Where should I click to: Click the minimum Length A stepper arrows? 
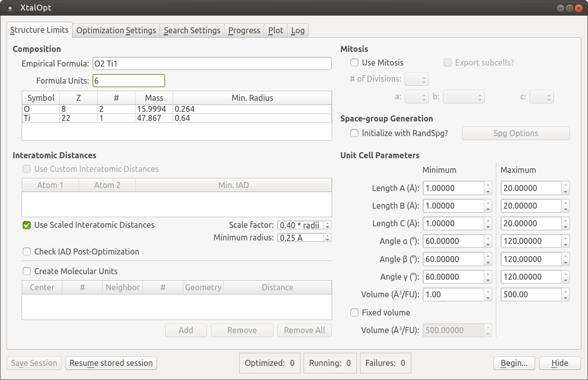click(488, 188)
